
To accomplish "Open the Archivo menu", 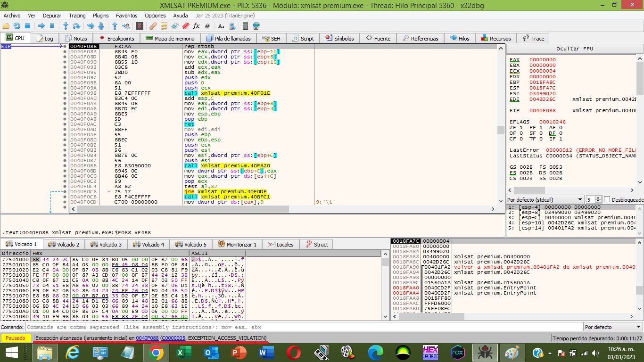I will [12, 16].
